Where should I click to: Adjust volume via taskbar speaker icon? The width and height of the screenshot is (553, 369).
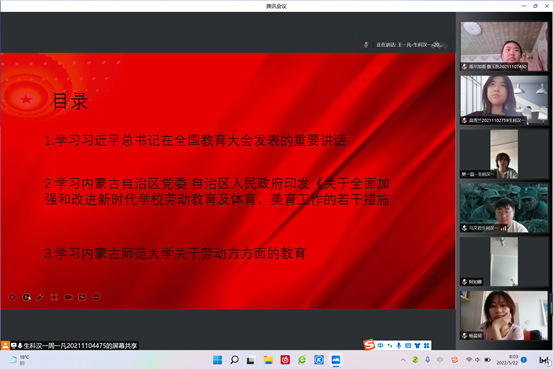tap(478, 360)
